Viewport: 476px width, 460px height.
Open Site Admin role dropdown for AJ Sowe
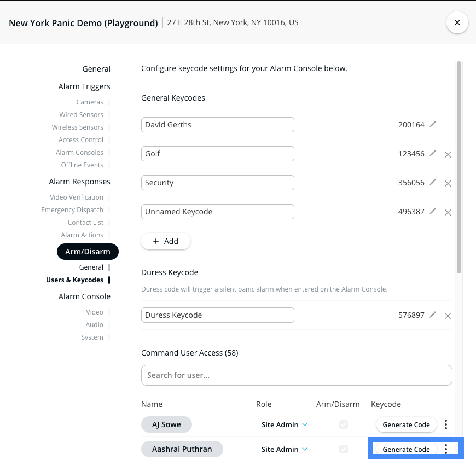285,424
